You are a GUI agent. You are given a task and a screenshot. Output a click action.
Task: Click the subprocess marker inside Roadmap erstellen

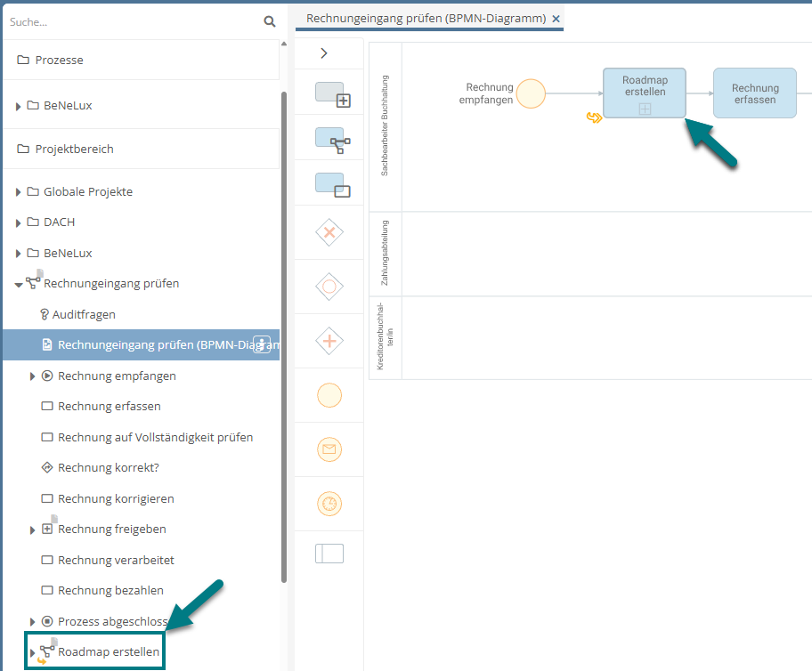[x=645, y=109]
